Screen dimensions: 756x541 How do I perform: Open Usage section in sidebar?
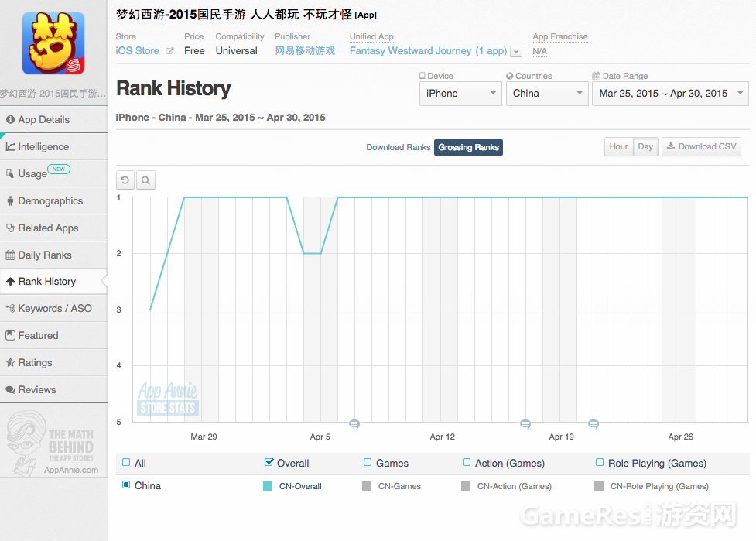pyautogui.click(x=53, y=173)
